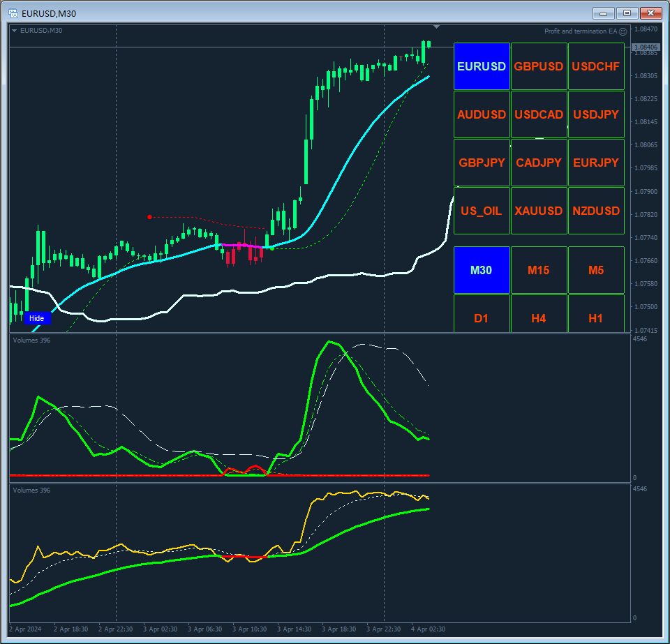Viewport: 670px width, 644px height.
Task: Hide the panel with the Hide button
Action: [x=37, y=318]
